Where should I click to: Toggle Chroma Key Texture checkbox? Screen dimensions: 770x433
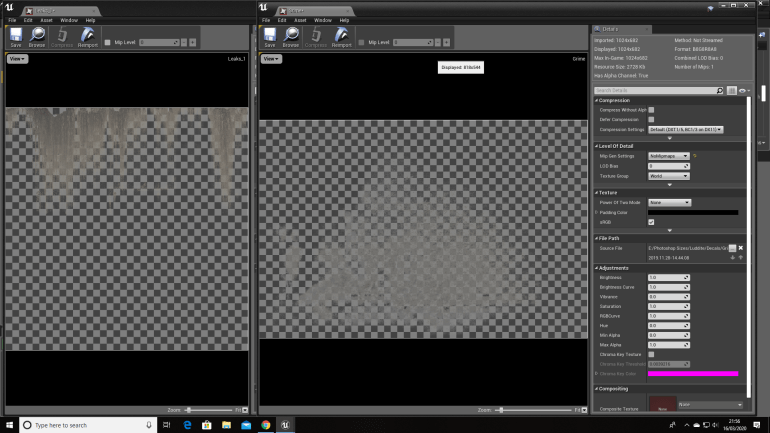tap(651, 354)
